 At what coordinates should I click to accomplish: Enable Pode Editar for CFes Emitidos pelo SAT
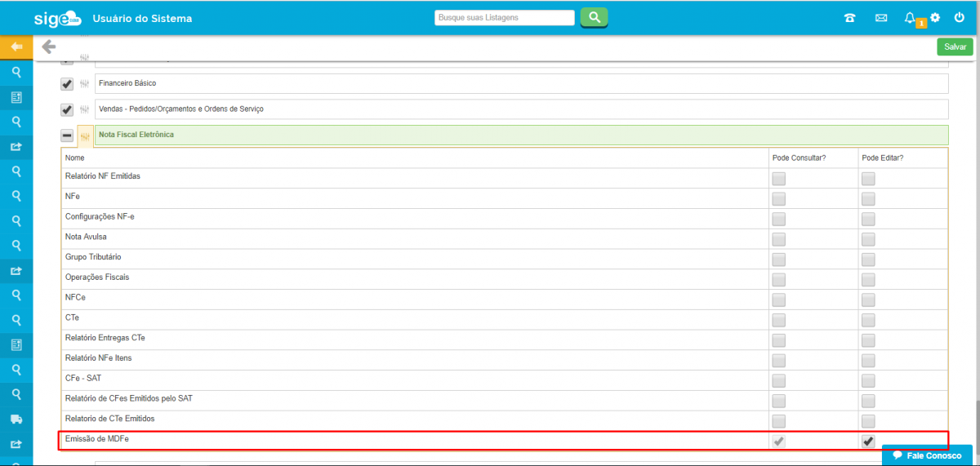pyautogui.click(x=868, y=401)
